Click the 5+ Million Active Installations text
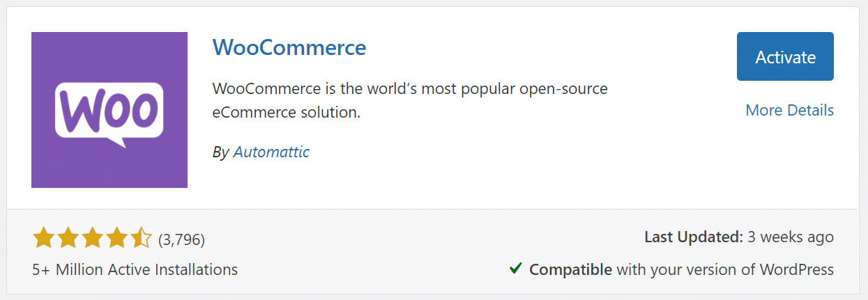 pyautogui.click(x=135, y=269)
